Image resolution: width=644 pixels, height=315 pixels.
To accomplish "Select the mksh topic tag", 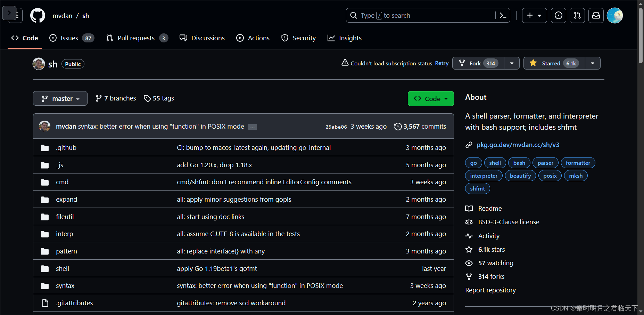I will (x=576, y=176).
